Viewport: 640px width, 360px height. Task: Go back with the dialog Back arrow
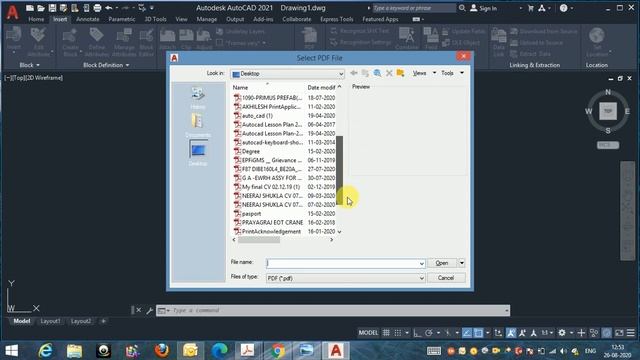pos(354,73)
